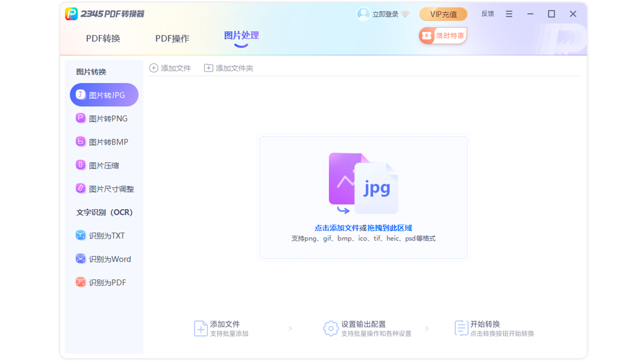This screenshot has width=644, height=362.
Task: Click the 开始转换 document icon
Action: pos(461,328)
